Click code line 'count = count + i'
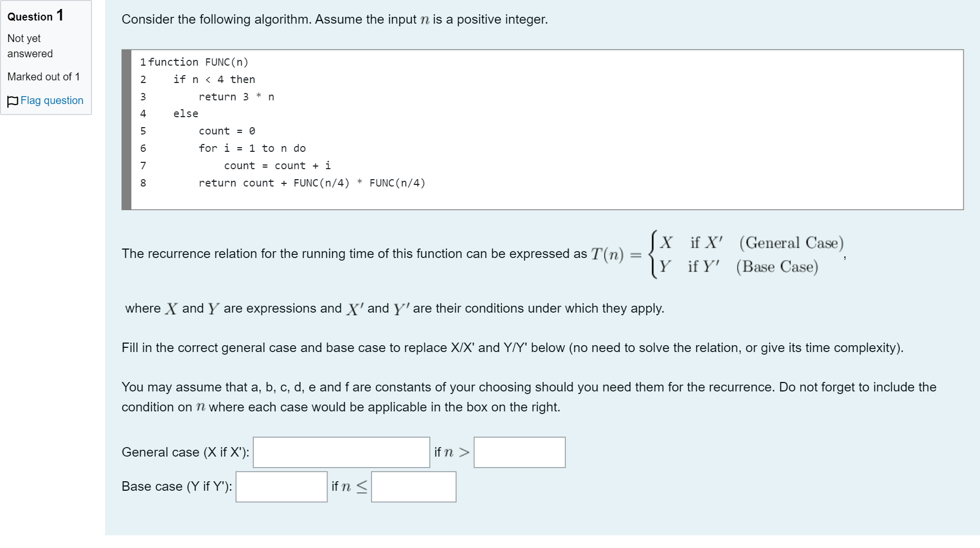 pos(277,166)
